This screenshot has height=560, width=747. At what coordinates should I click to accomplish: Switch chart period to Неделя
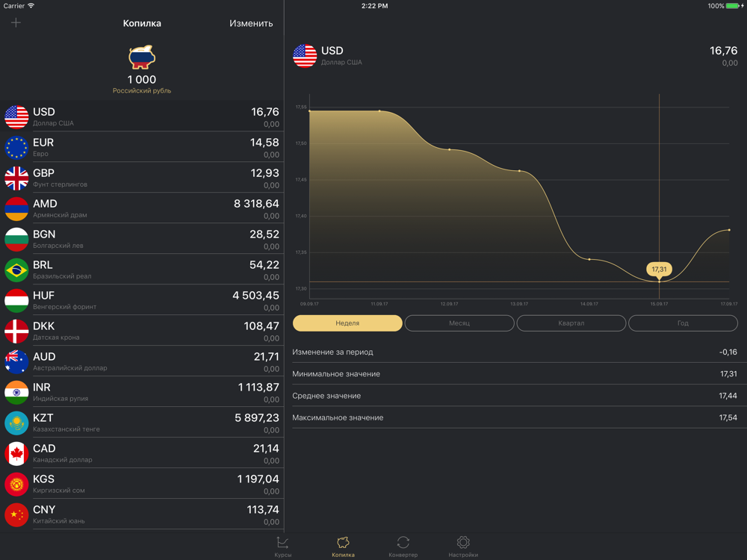point(347,323)
